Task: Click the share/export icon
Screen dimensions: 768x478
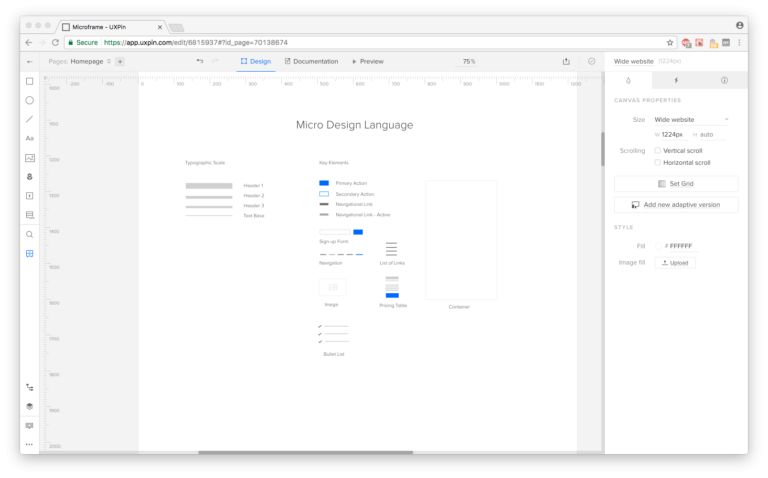Action: (x=566, y=61)
